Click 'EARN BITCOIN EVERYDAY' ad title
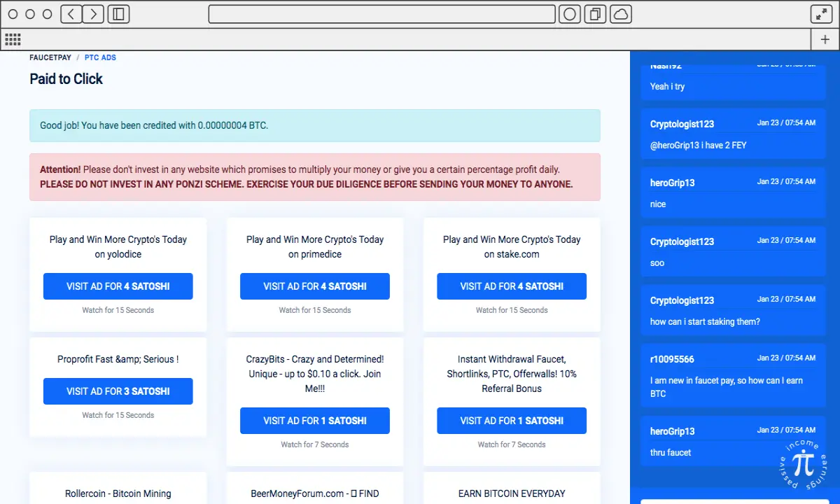The width and height of the screenshot is (840, 504). 512,493
